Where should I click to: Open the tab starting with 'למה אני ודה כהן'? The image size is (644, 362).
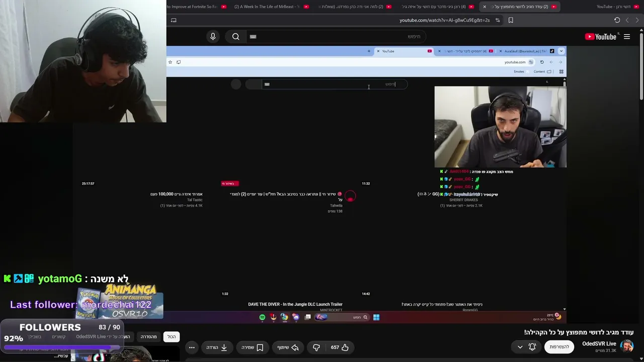pyautogui.click(x=354, y=7)
